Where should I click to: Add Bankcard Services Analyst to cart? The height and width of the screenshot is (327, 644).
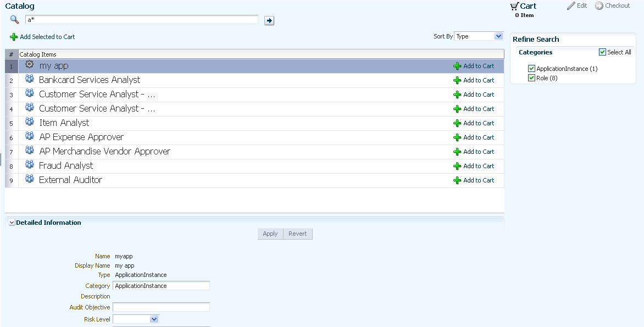(474, 80)
